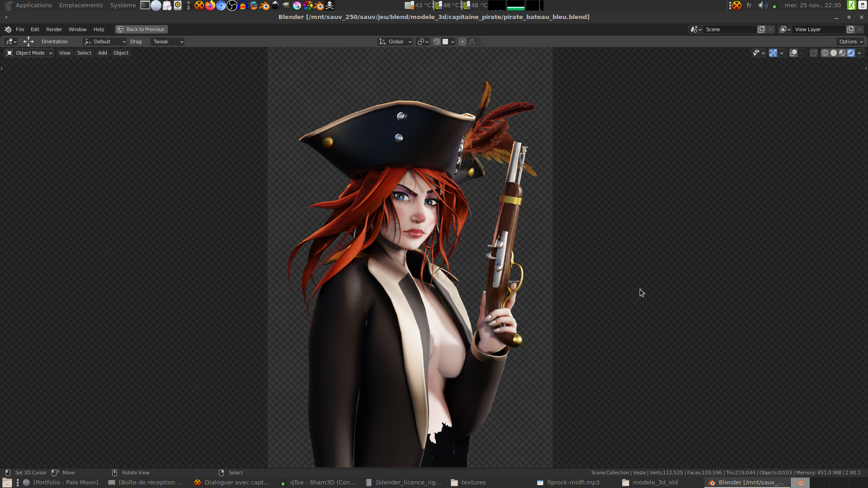Open the editor type selector dropdown
Screen dimensions: 868x488
click(x=11, y=42)
